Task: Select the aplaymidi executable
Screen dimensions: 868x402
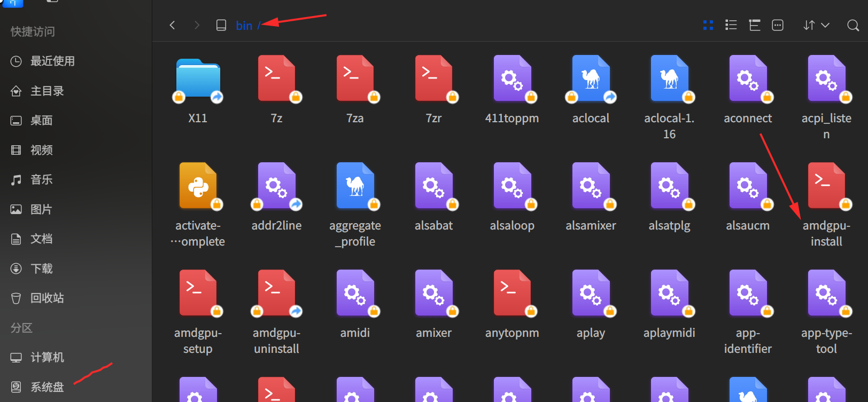Action: point(669,294)
